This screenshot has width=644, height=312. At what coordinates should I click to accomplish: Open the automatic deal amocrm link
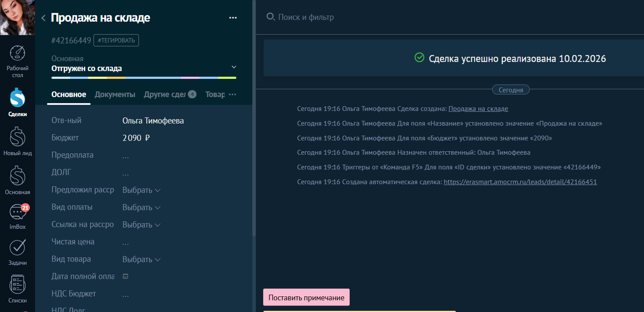click(520, 182)
